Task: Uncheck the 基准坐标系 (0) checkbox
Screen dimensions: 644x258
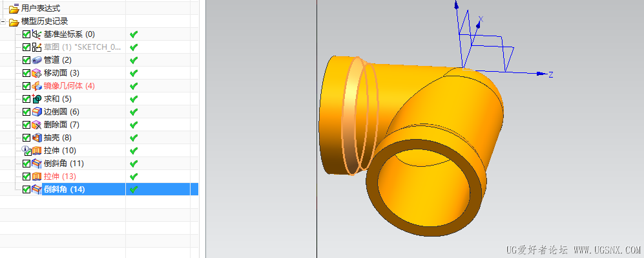Action: point(26,34)
